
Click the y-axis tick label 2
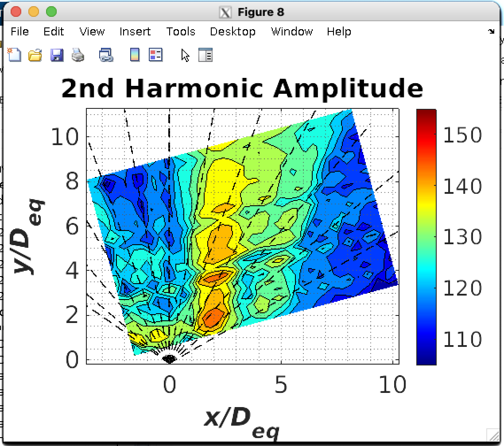72,315
